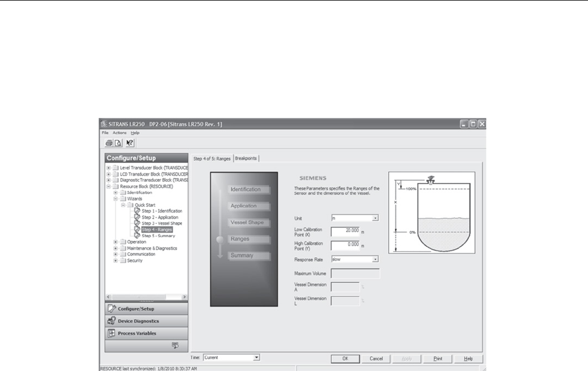The image size is (588, 371).
Task: Click the Quick Start folder icon
Action: pyautogui.click(x=130, y=205)
